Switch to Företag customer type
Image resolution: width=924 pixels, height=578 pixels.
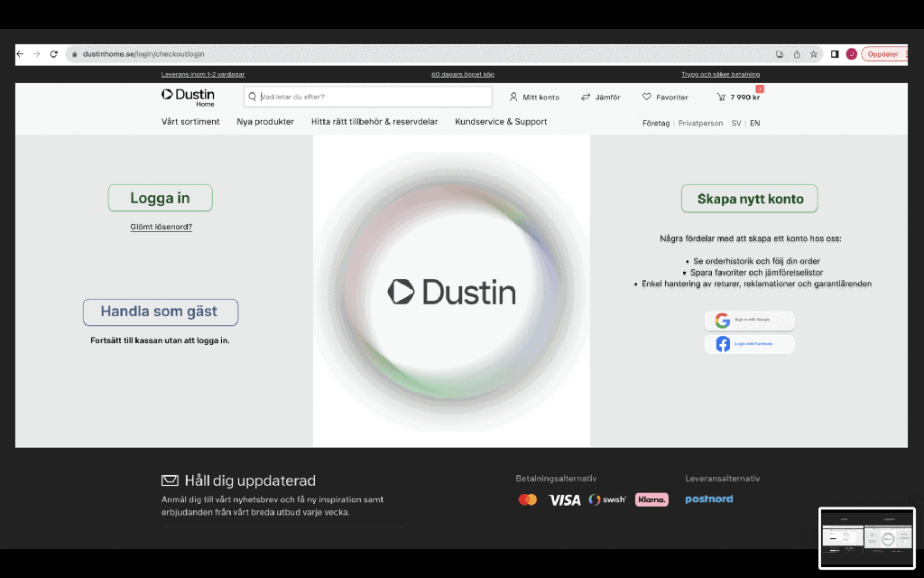(656, 123)
